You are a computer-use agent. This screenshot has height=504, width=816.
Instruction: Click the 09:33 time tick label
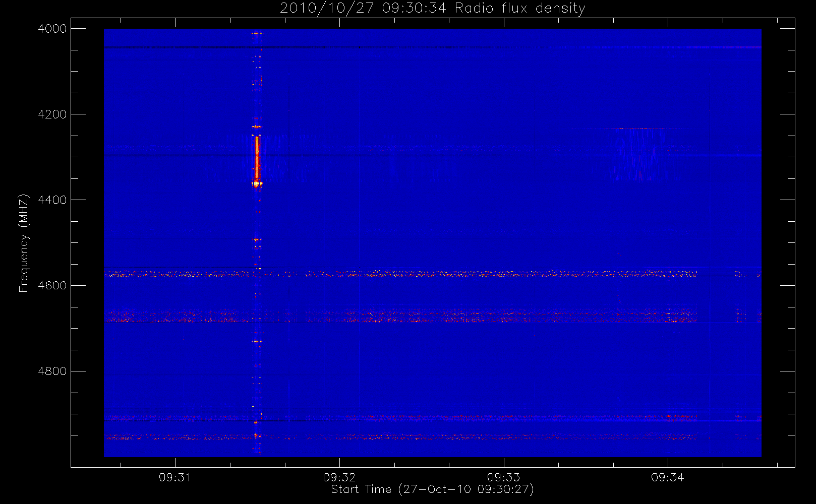(x=503, y=477)
